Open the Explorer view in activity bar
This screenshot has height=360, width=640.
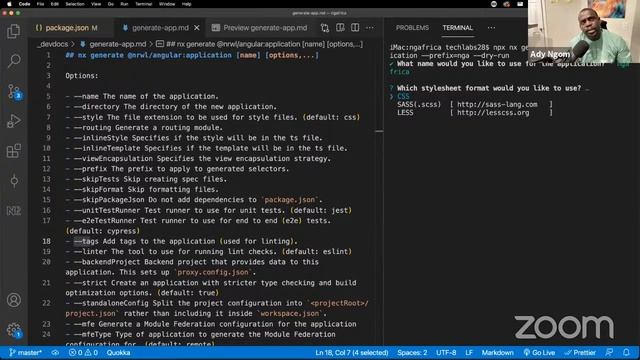tap(13, 31)
